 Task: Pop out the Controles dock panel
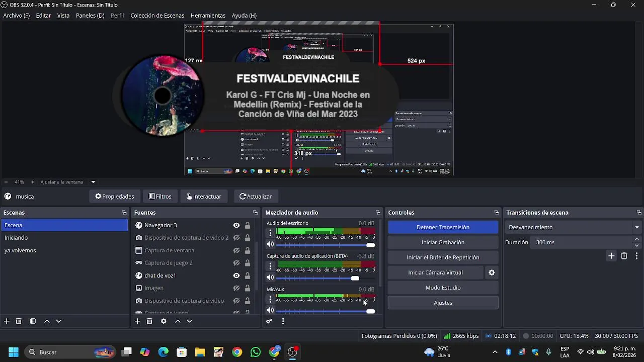coord(496,213)
